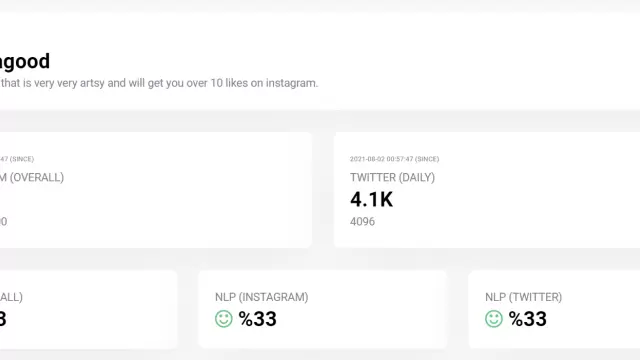Viewport: 640px width, 360px height.
Task: Click the bold page heading ending in 'good'
Action: click(25, 61)
